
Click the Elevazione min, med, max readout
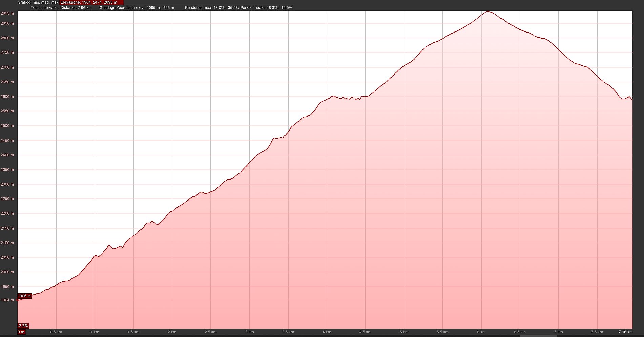91,2
